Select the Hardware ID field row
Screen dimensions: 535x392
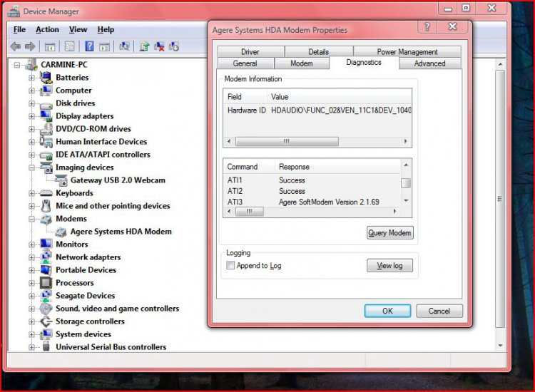tap(317, 110)
